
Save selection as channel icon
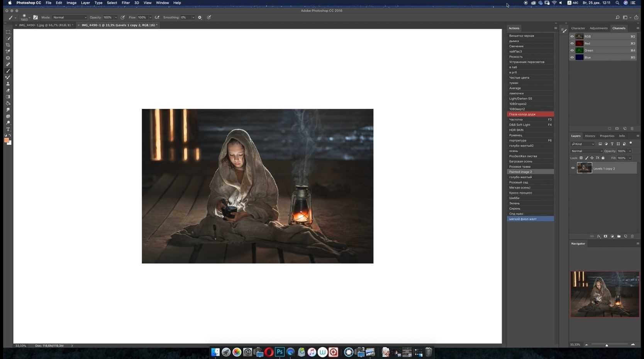coord(617,129)
